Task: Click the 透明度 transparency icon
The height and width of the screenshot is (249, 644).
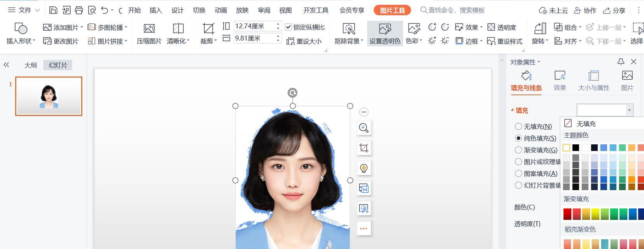Action: click(491, 27)
